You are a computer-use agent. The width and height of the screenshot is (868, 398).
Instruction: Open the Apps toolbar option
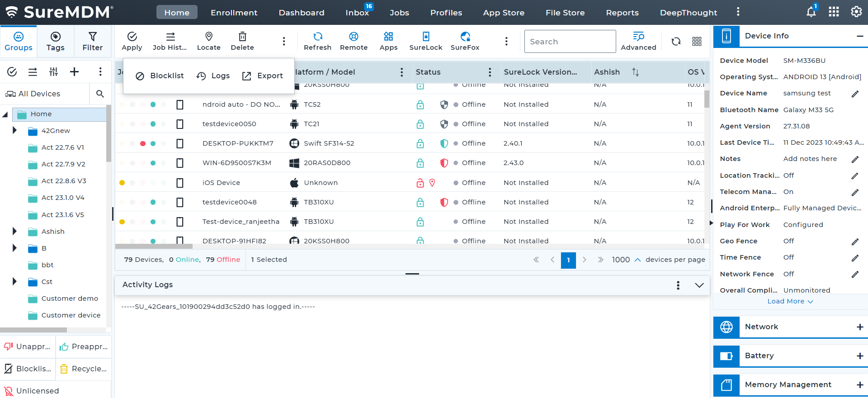tap(388, 41)
